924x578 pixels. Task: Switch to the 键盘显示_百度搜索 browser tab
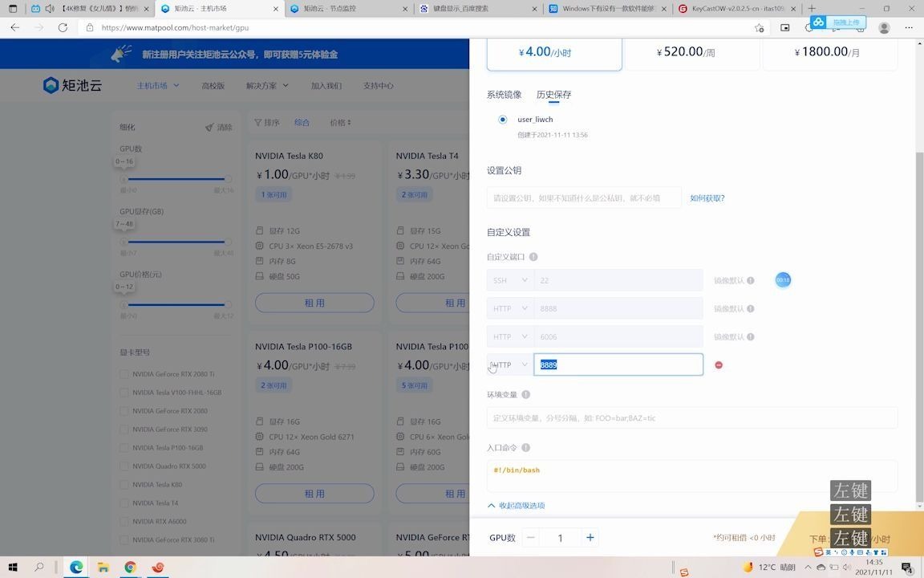click(477, 8)
